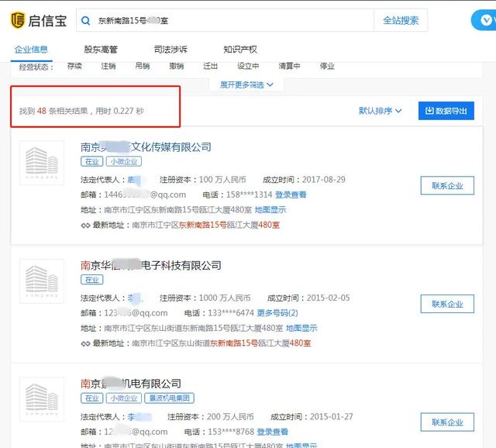Click 联系企业 for the 文化传媒 company
Image resolution: width=496 pixels, height=448 pixels.
(447, 186)
